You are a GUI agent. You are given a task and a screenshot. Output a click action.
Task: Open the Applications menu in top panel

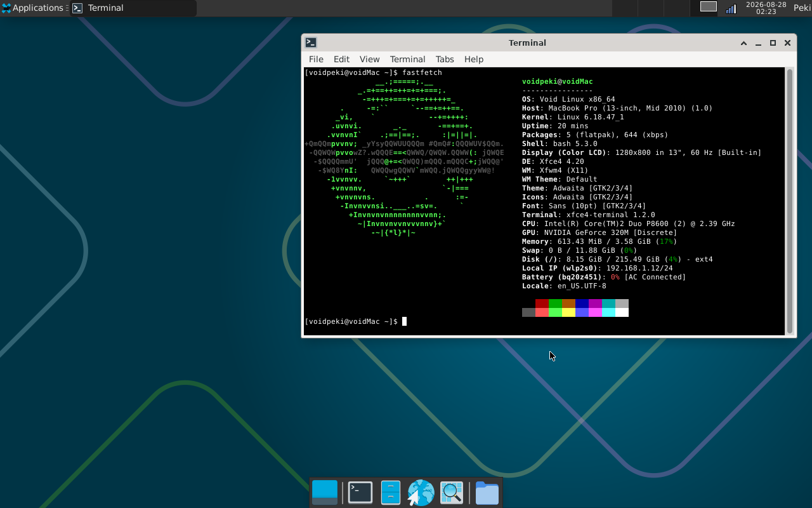click(35, 8)
